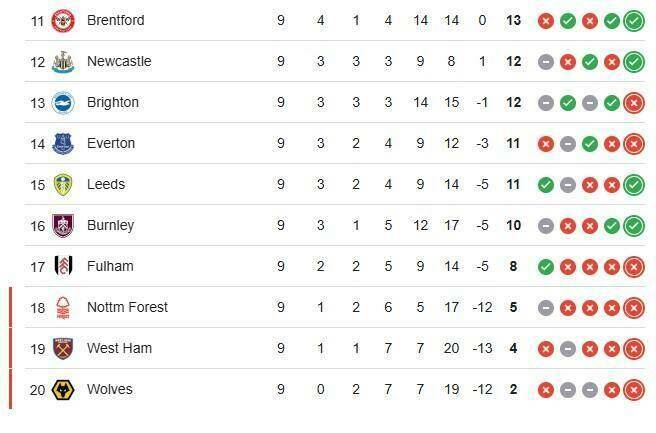This screenshot has height=433, width=656.
Task: Click the Brighton club crest
Action: pos(63,102)
